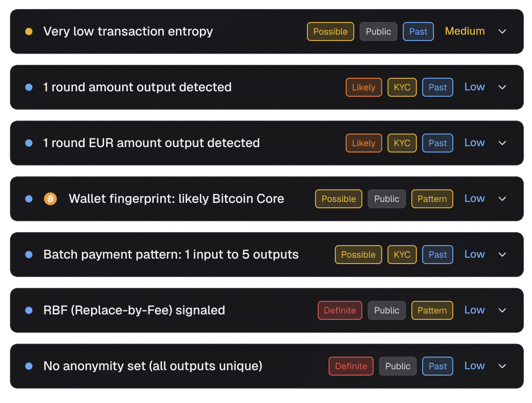This screenshot has width=532, height=403.
Task: Toggle the Past badge on No anonymity set row
Action: point(437,366)
